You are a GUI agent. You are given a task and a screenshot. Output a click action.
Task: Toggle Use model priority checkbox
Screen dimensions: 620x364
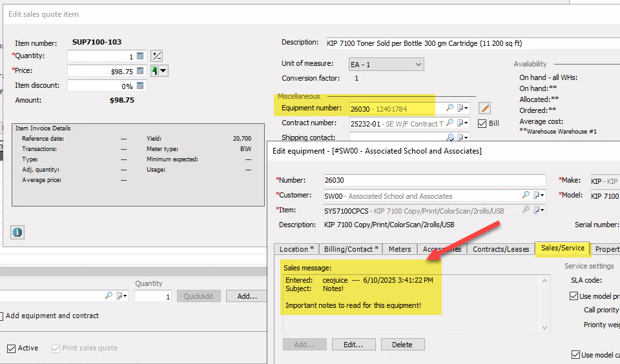tap(573, 296)
